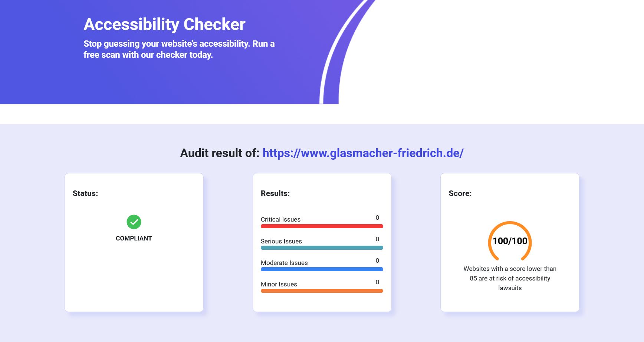Click the green compliant checkmark icon
Viewport: 644px width, 342px height.
134,222
